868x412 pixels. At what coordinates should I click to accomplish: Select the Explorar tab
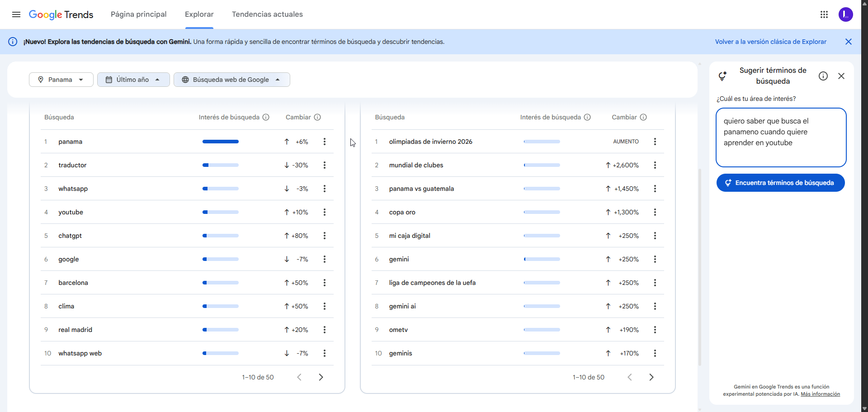click(x=199, y=14)
